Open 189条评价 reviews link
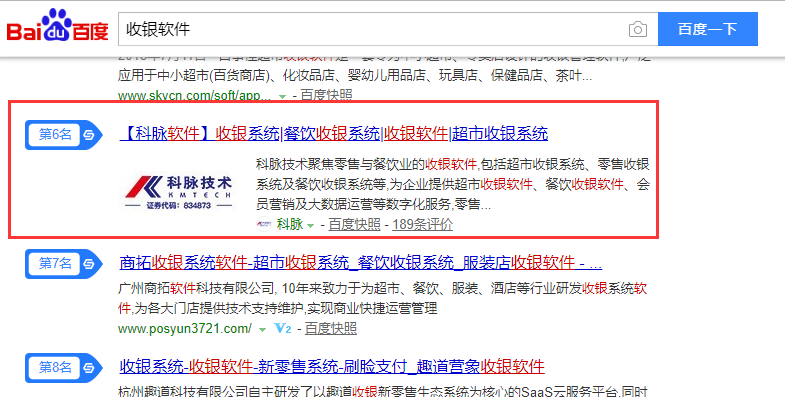Viewport: 785px width, 397px height. click(422, 224)
